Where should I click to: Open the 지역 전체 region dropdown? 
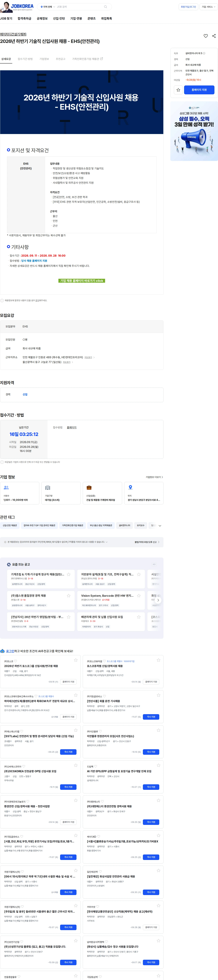coord(48,7)
